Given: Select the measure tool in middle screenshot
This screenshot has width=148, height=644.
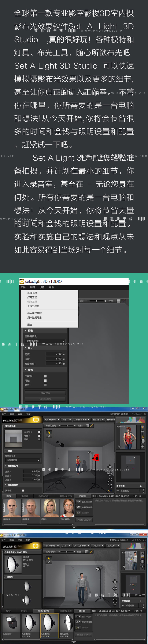Looking at the screenshot, I should (49, 436).
